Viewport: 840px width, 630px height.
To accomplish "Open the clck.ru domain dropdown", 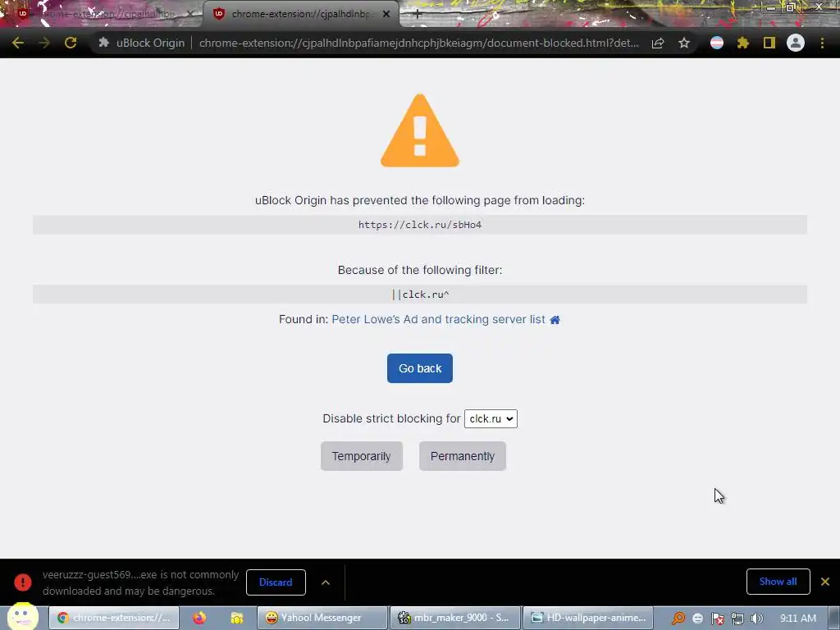I will 491,419.
